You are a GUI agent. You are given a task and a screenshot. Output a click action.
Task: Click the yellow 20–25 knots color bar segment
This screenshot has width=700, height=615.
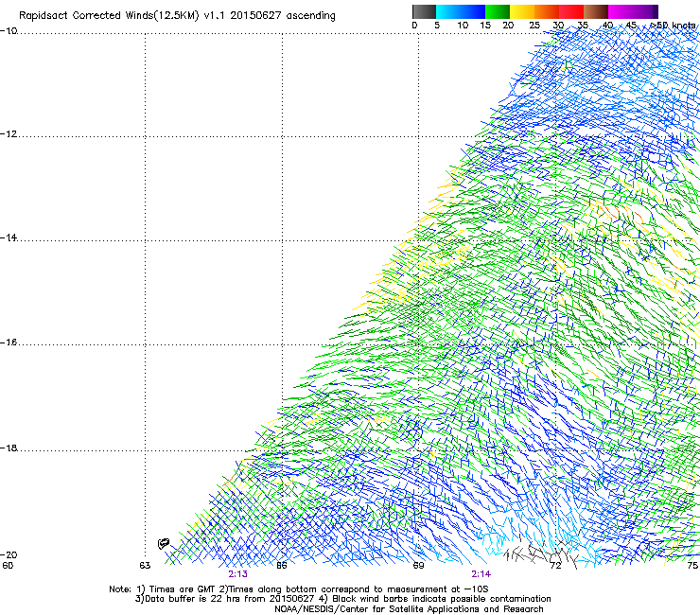(x=522, y=11)
